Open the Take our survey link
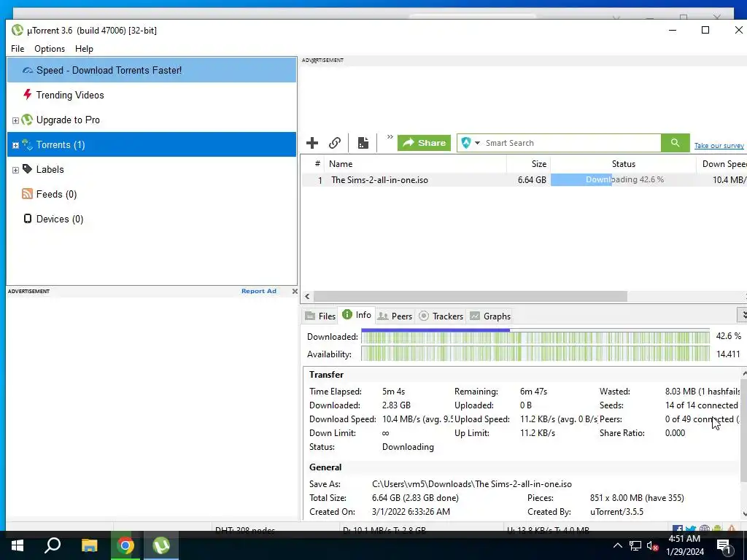 (719, 146)
